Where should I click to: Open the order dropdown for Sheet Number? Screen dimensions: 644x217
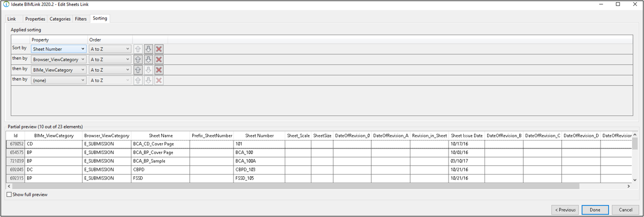pyautogui.click(x=110, y=49)
